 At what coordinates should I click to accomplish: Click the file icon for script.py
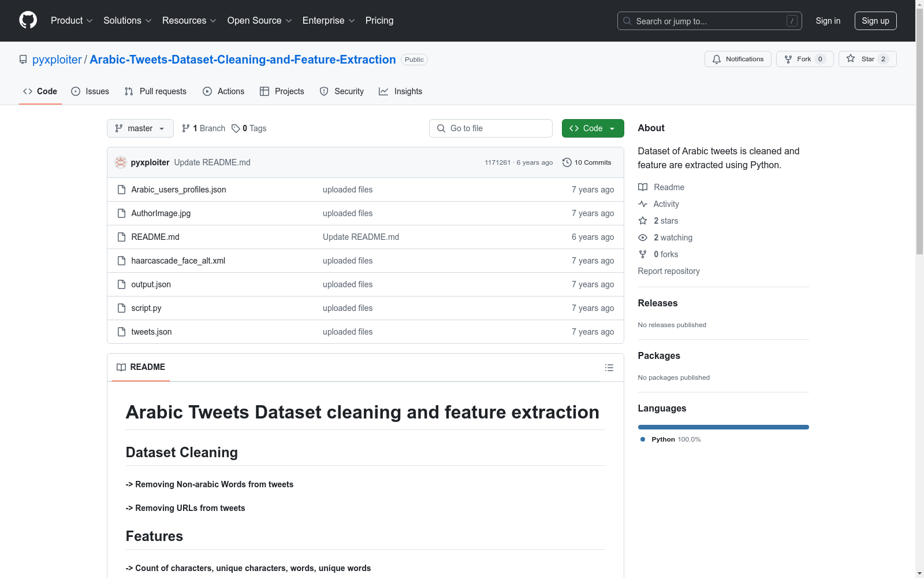[121, 308]
